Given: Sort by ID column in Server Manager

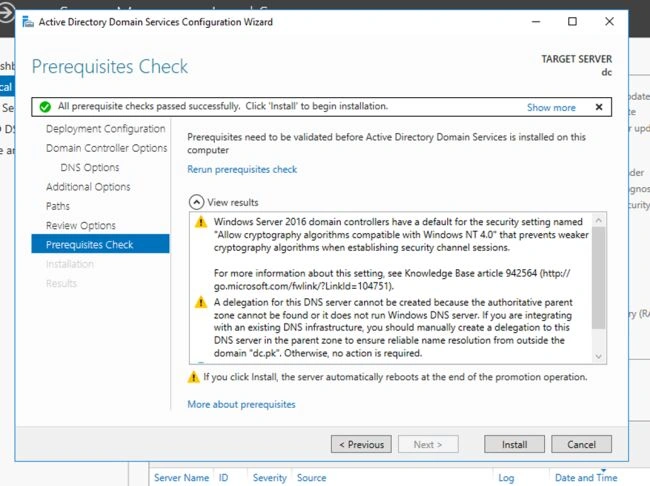Looking at the screenshot, I should (223, 478).
